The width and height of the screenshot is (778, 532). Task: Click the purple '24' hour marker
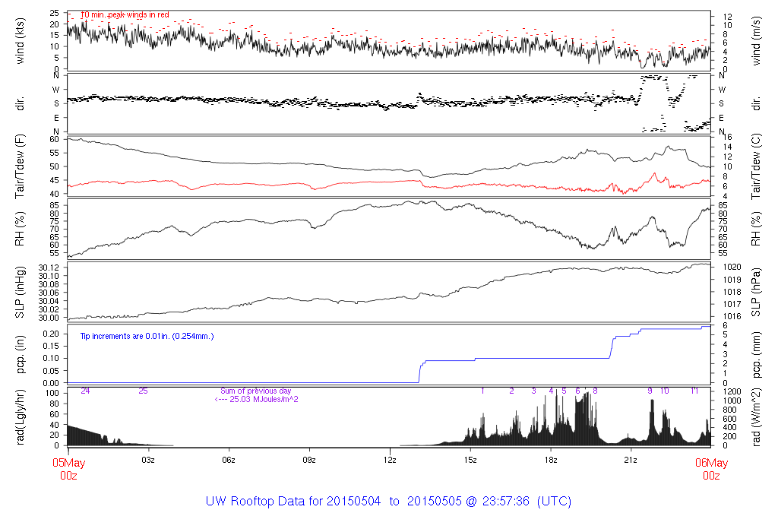[85, 391]
